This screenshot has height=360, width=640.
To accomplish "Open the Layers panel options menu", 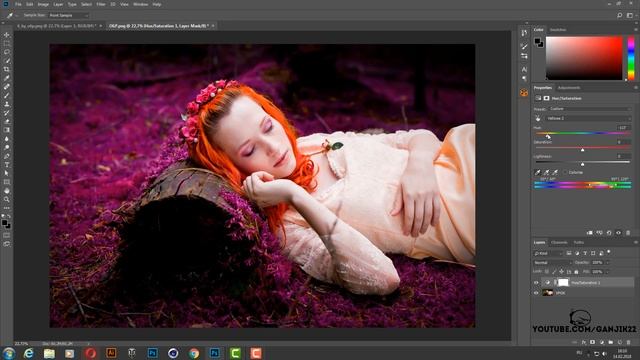I will (636, 242).
